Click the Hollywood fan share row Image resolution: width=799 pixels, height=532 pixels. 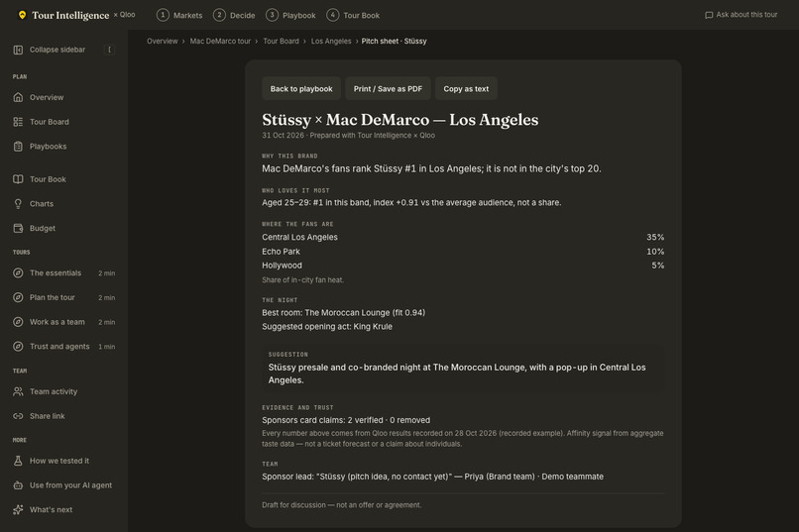pyautogui.click(x=463, y=266)
